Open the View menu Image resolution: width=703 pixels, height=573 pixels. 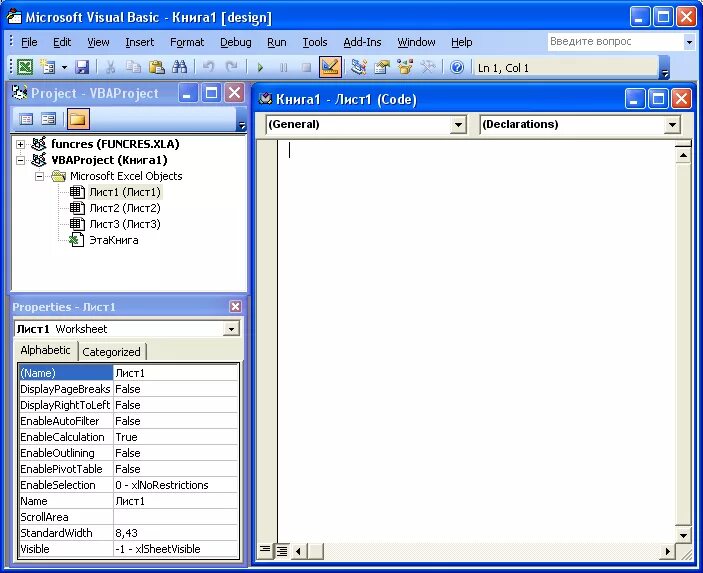98,42
